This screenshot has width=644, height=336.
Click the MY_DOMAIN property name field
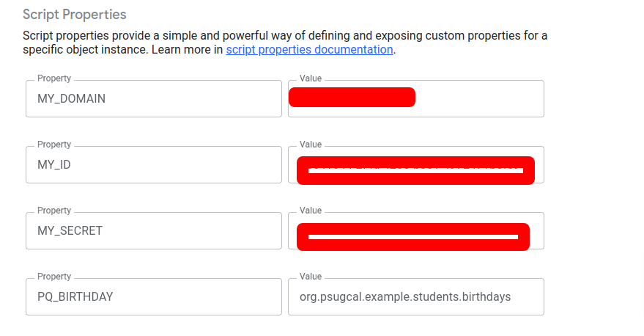(153, 98)
